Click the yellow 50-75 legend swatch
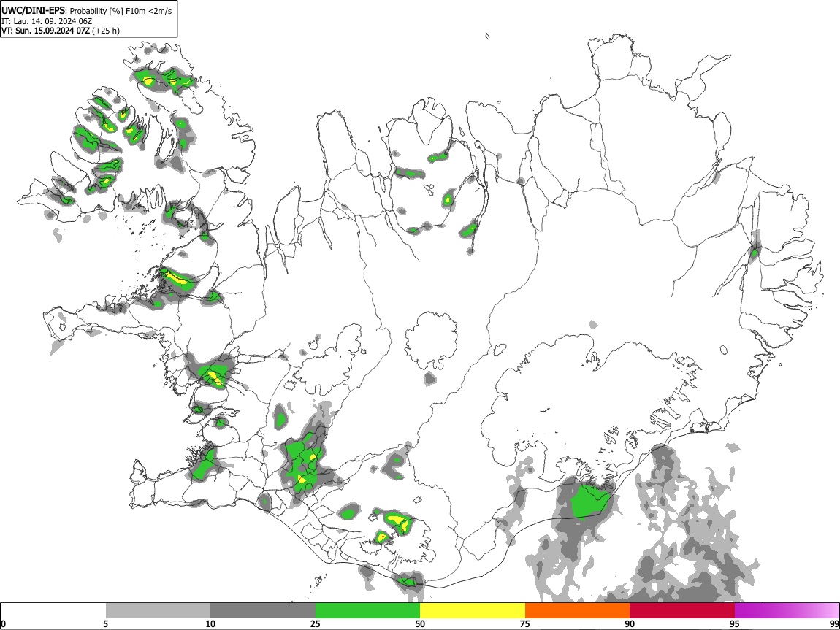 pos(473,611)
